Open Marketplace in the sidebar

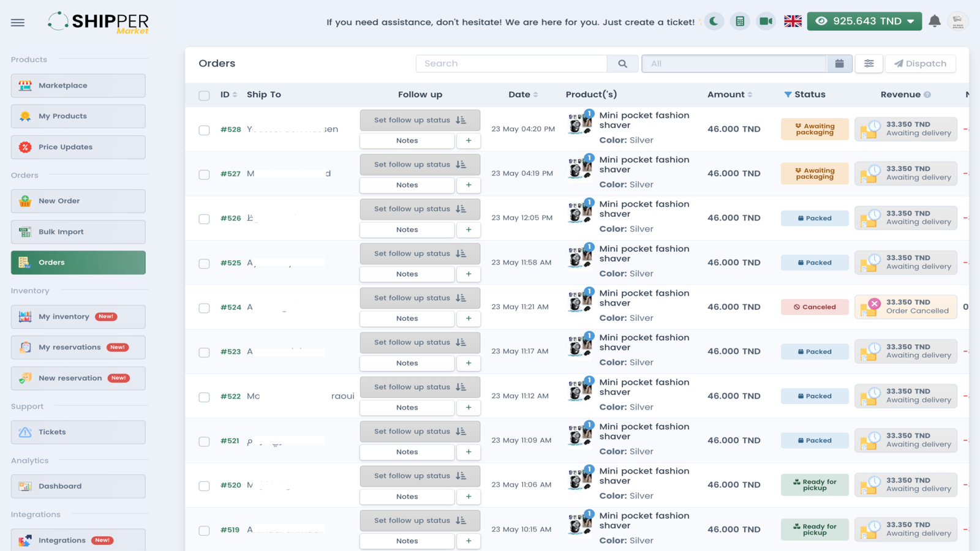[x=78, y=86]
